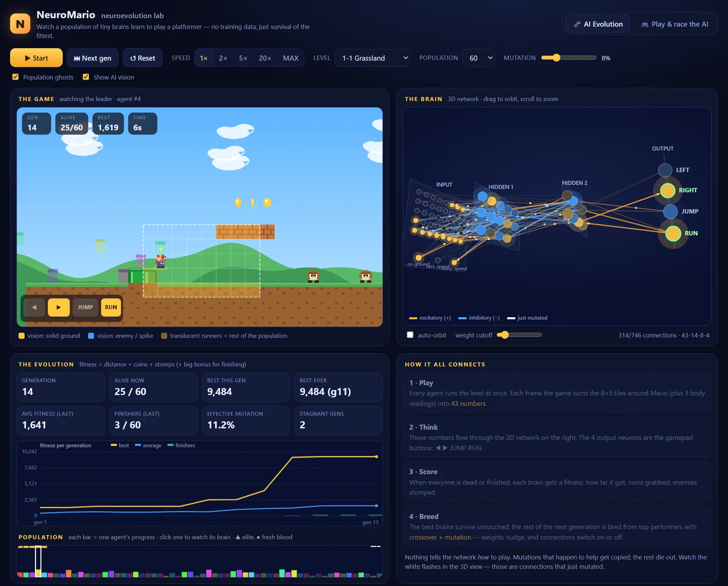Image resolution: width=728 pixels, height=586 pixels.
Task: Switch to AI Evolution tab
Action: pos(598,24)
